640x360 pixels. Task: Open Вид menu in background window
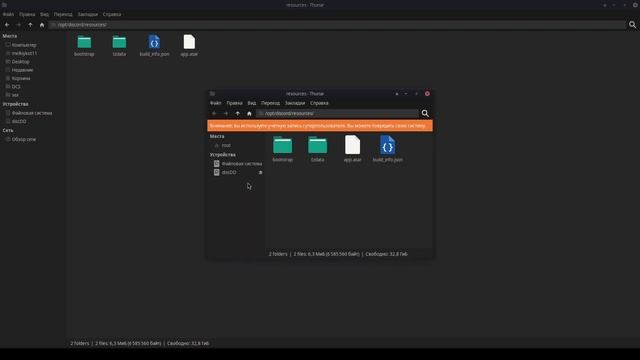tap(44, 14)
